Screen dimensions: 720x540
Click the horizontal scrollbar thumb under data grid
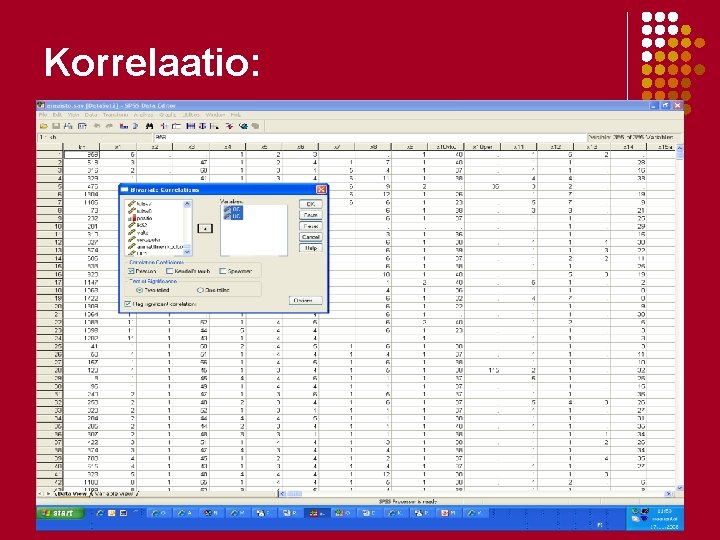pos(294,494)
